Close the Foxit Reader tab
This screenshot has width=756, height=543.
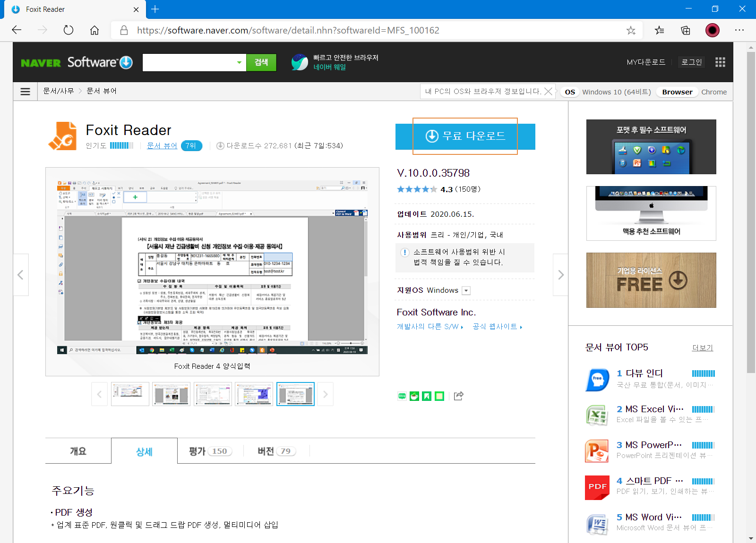click(x=136, y=9)
